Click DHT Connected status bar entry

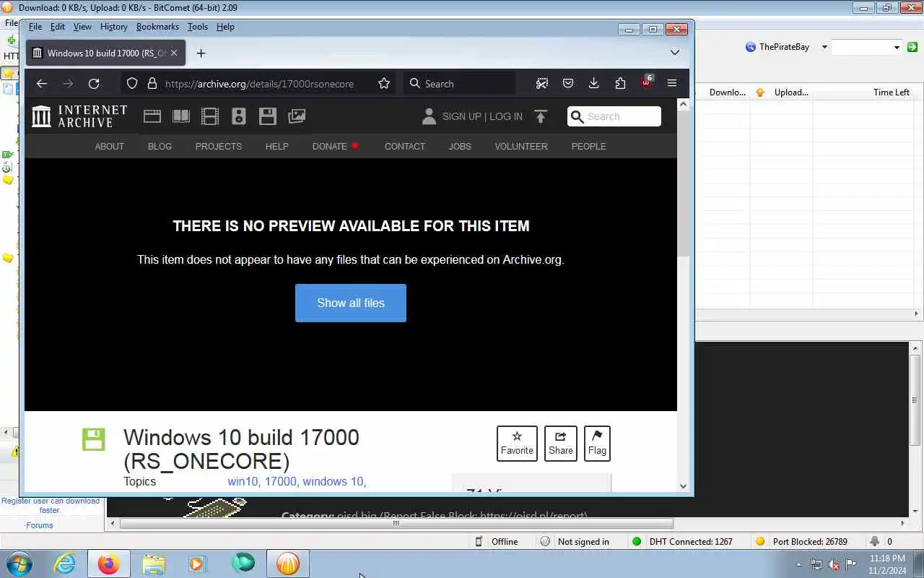682,541
